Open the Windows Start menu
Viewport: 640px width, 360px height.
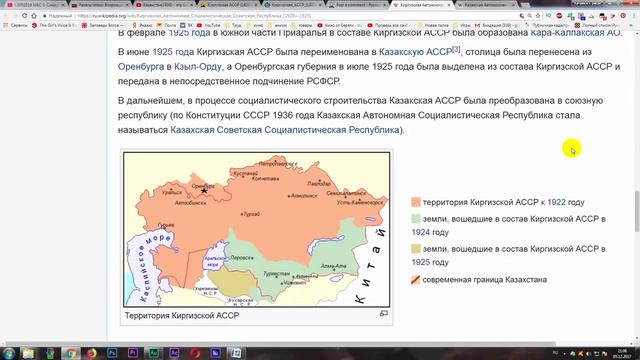click(9, 353)
